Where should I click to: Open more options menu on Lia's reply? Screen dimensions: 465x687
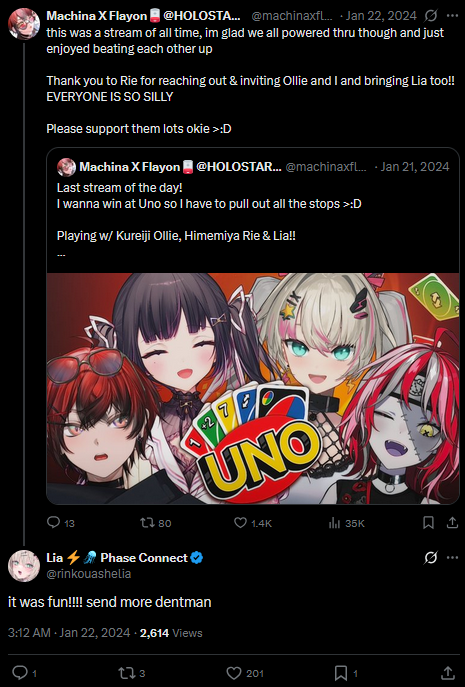[x=452, y=557]
